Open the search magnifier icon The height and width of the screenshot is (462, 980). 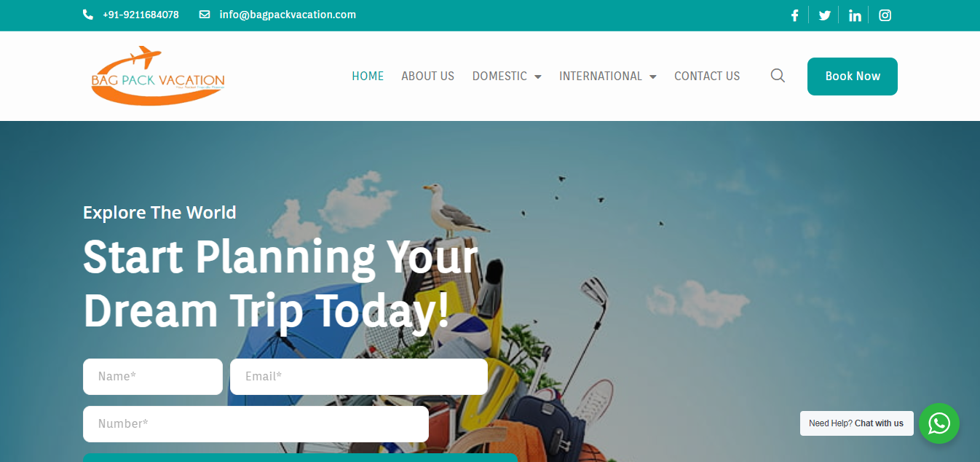tap(778, 76)
